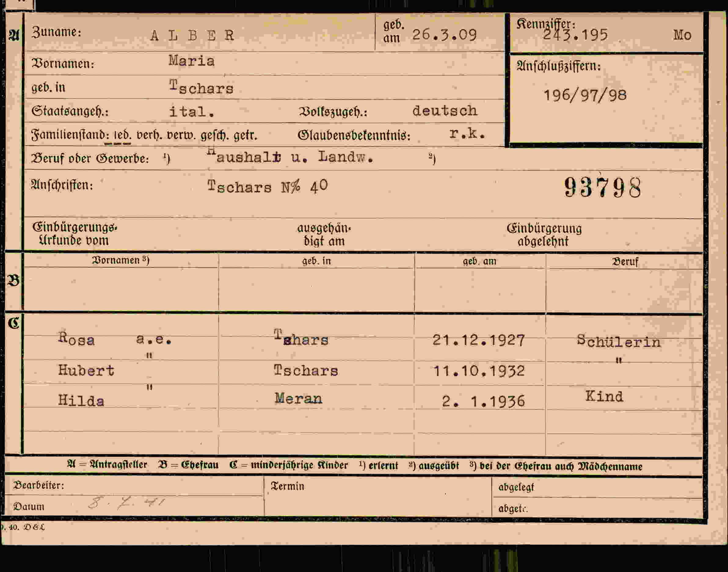The width and height of the screenshot is (728, 572).
Task: Click the 'Anschlußziffern:' label
Action: (559, 66)
